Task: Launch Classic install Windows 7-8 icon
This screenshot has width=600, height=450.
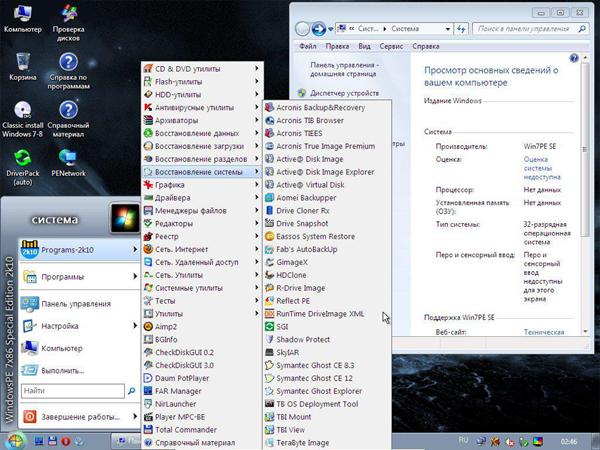Action: tap(23, 119)
